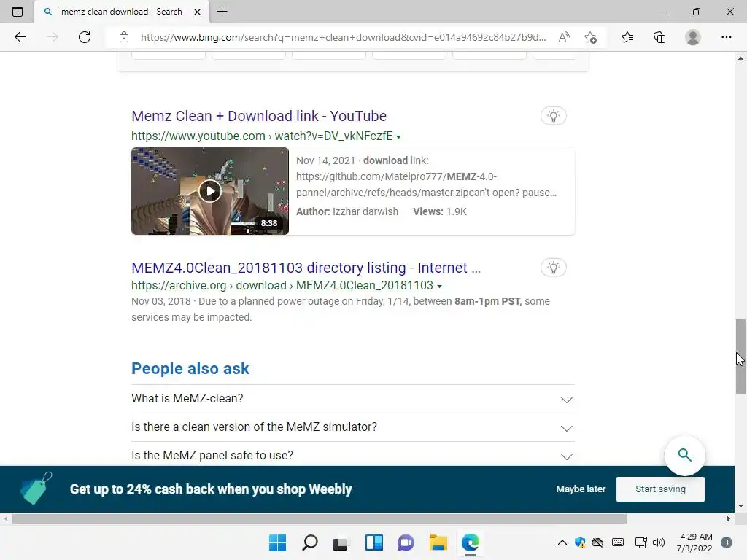
Task: Open the browser profile menu
Action: point(693,37)
